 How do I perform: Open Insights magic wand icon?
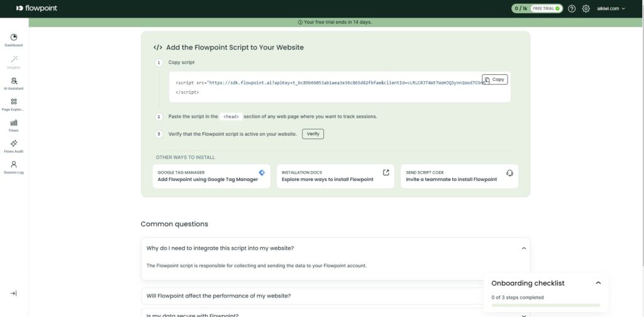coord(14,59)
